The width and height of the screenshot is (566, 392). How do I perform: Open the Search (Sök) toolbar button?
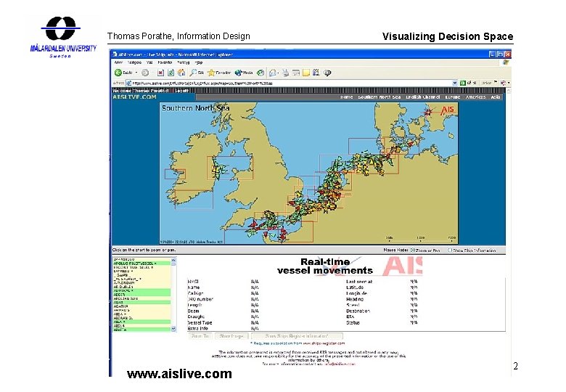197,73
